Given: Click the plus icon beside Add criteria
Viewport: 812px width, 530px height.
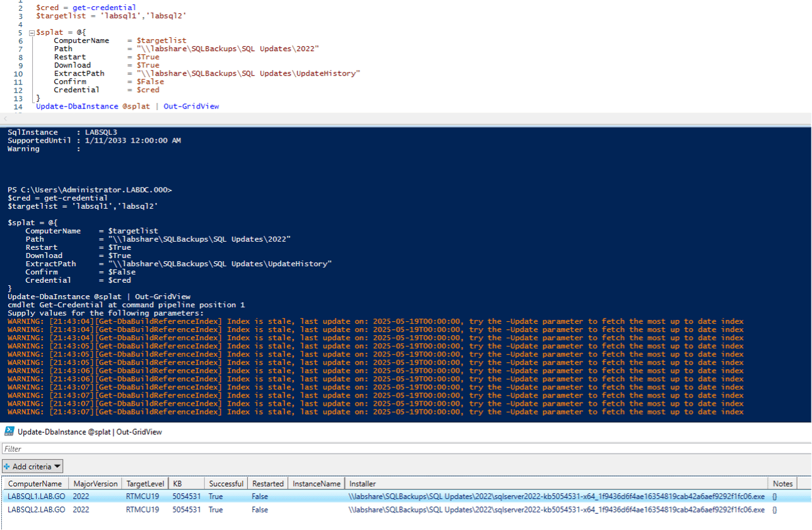Looking at the screenshot, I should [7, 466].
